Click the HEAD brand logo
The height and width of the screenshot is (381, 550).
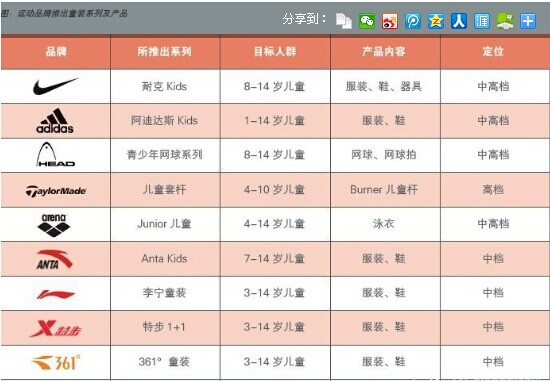55,154
